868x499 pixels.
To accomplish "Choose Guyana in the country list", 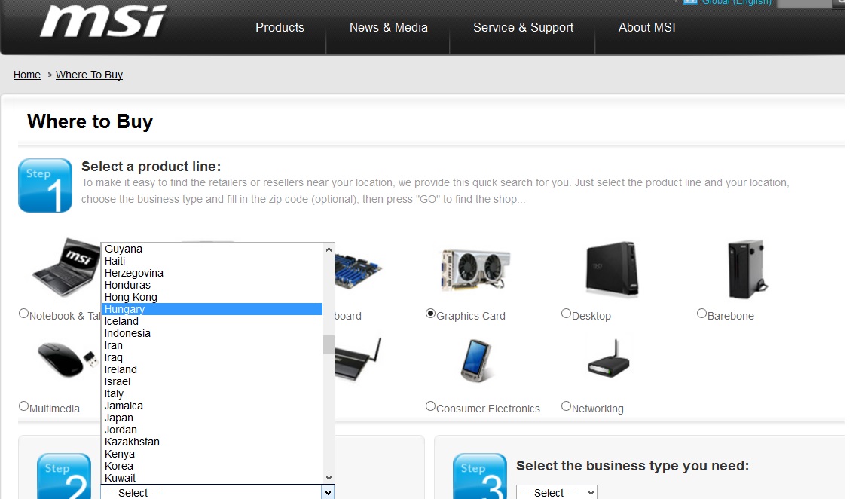I will point(212,249).
